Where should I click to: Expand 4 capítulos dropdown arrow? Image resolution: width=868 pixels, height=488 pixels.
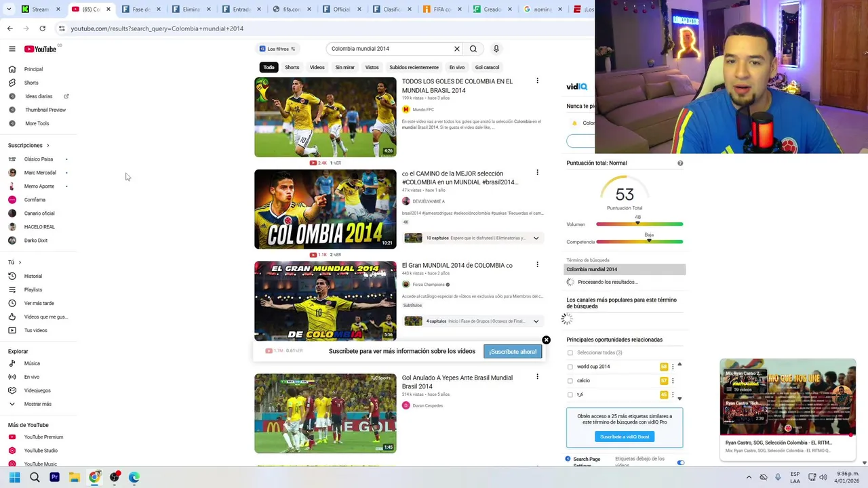pos(536,321)
